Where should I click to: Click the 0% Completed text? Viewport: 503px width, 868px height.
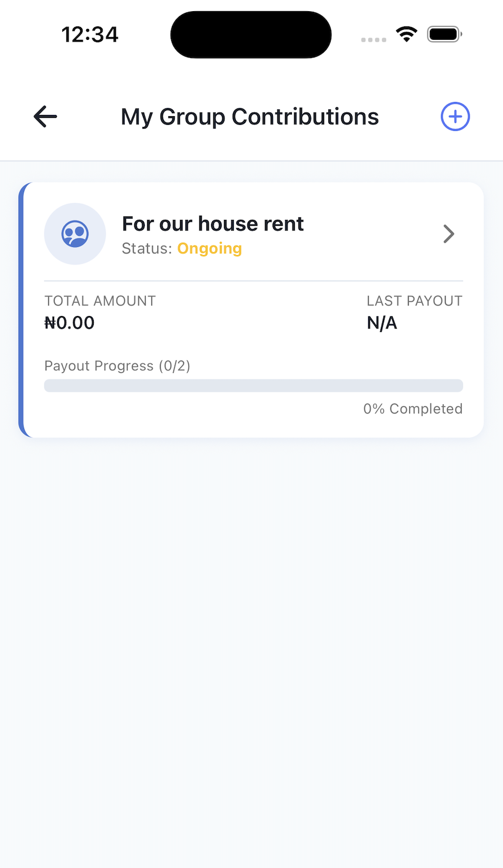tap(413, 409)
